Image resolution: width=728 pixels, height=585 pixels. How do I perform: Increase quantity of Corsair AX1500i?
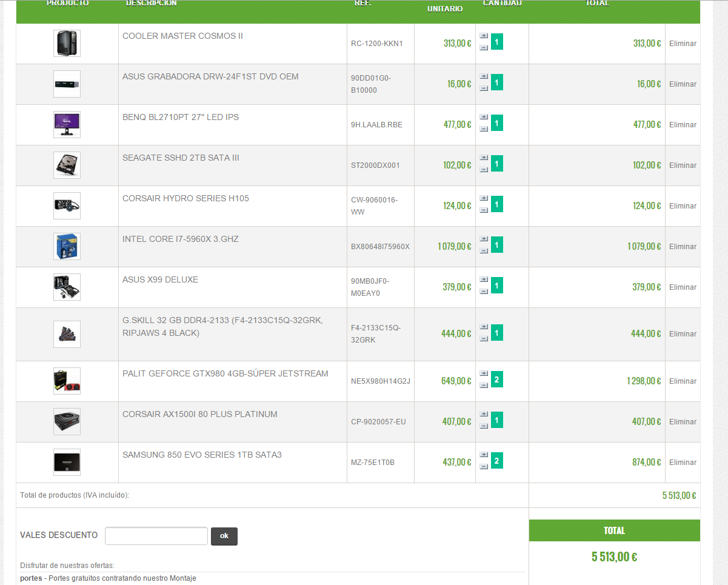click(x=484, y=413)
